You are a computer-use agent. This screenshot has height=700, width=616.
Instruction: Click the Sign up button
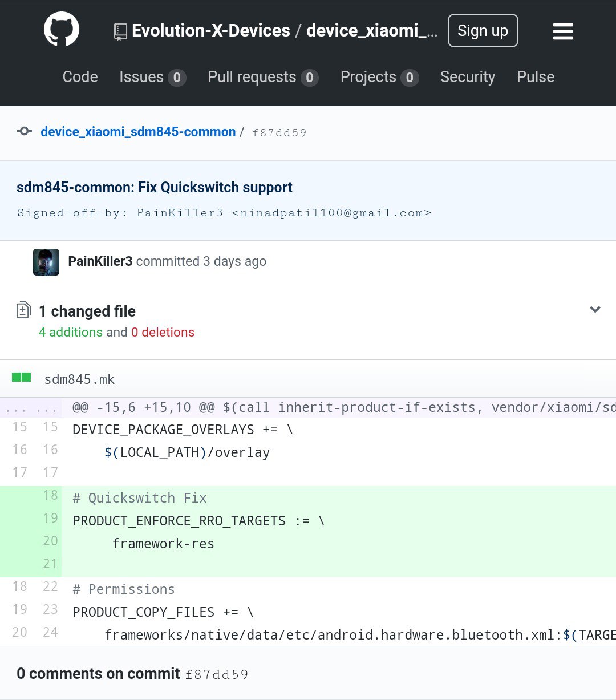tap(483, 31)
